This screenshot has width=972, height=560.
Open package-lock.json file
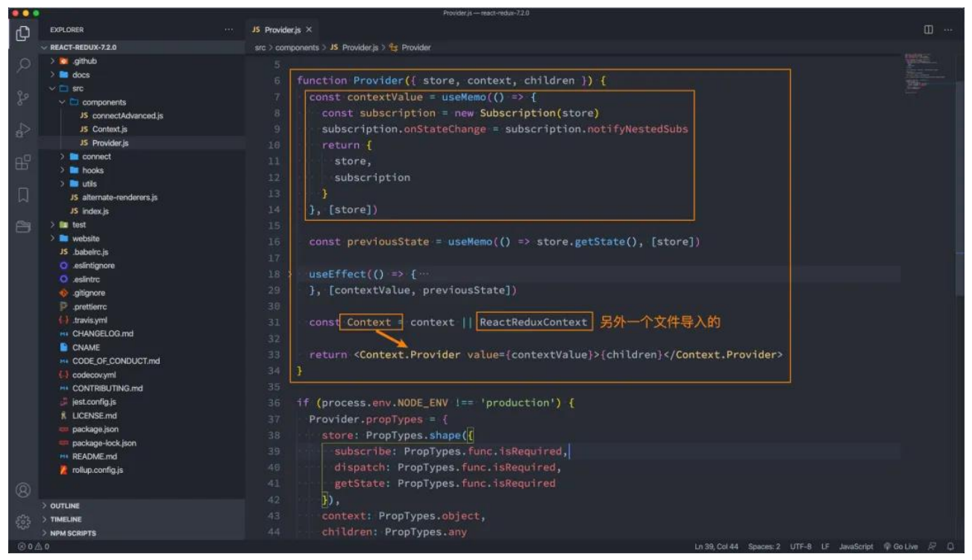(x=143, y=443)
